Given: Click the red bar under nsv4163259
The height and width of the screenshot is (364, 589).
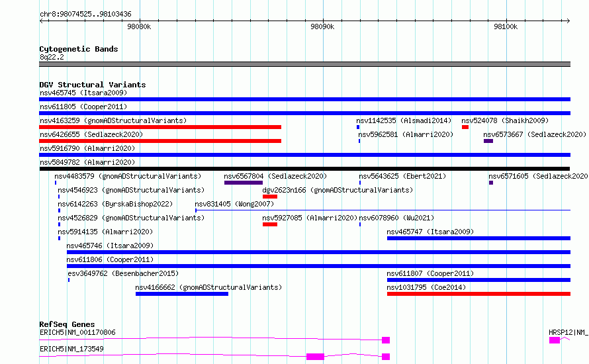Looking at the screenshot, I should pos(160,127).
